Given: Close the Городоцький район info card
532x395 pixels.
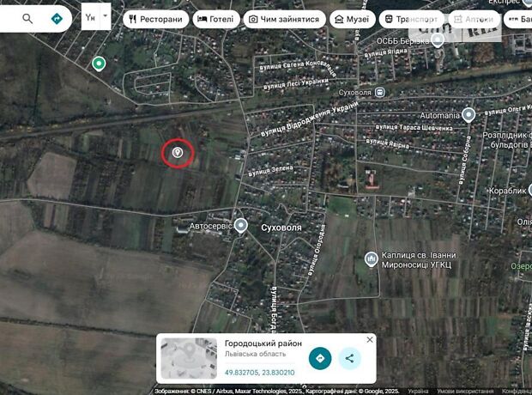Looking at the screenshot, I should pyautogui.click(x=370, y=340).
